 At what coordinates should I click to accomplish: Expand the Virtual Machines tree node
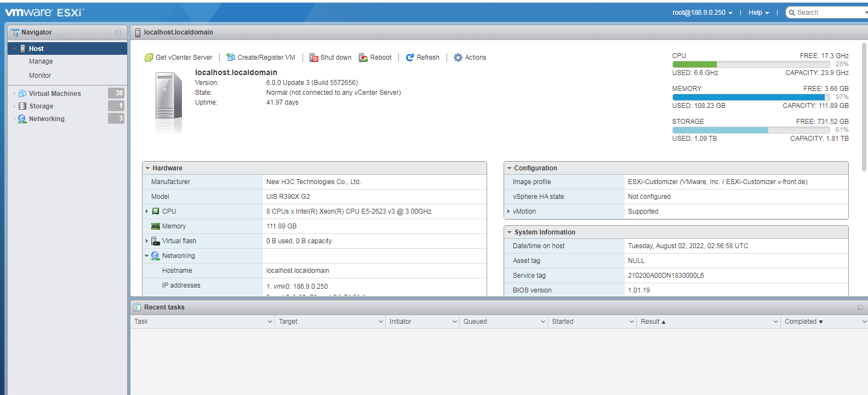[14, 94]
